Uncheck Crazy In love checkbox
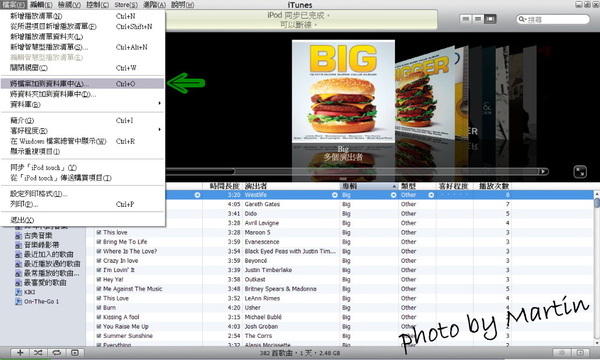This screenshot has height=360, width=600. (x=99, y=261)
